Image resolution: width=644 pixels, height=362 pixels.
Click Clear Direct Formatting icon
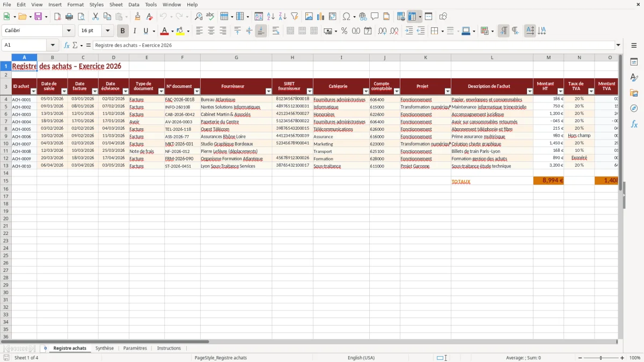coord(149,17)
